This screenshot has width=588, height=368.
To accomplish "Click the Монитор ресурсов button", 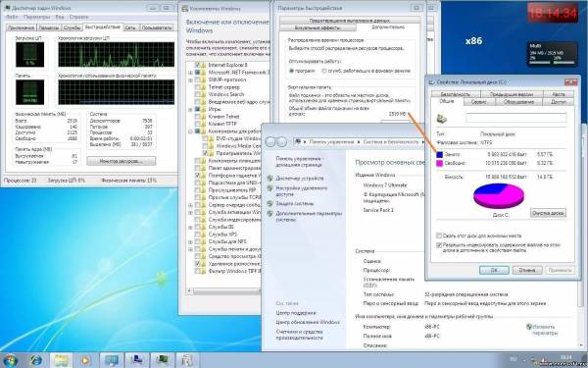I will pyautogui.click(x=122, y=161).
